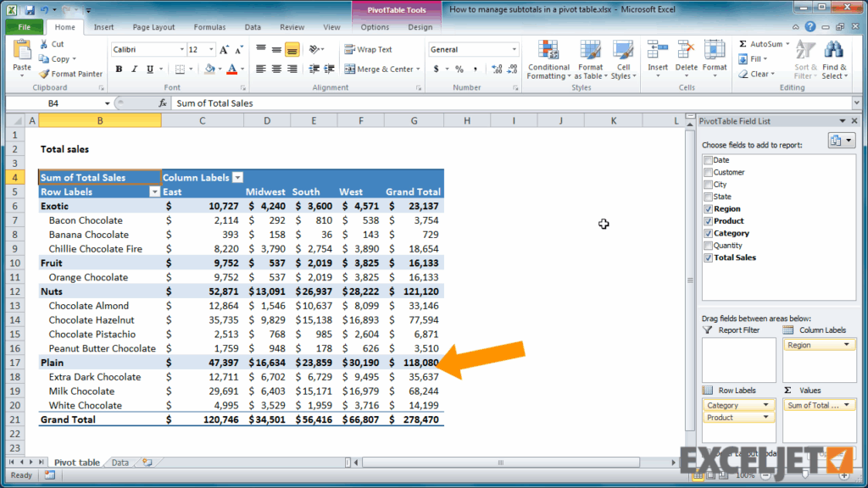Open the font name Calibri dropdown

[x=181, y=50]
